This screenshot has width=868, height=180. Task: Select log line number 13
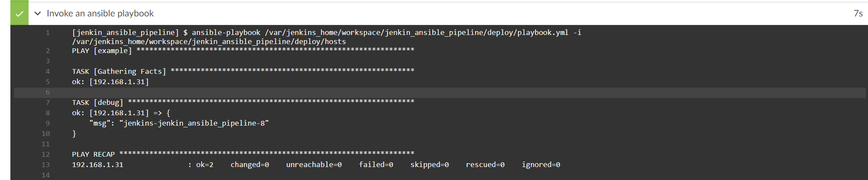click(x=46, y=164)
